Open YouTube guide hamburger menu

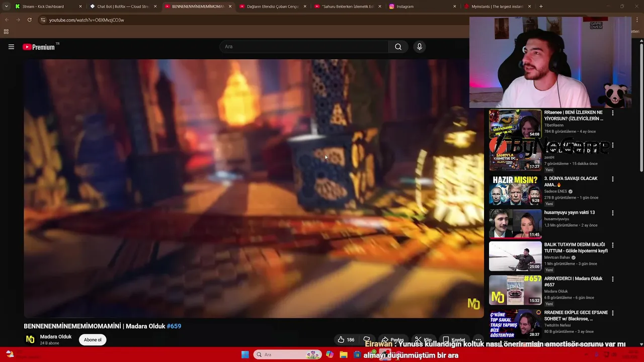tap(11, 47)
